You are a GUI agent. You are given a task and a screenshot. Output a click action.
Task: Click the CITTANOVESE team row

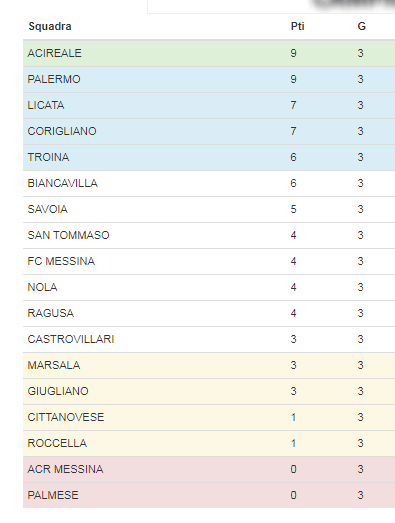click(x=209, y=418)
